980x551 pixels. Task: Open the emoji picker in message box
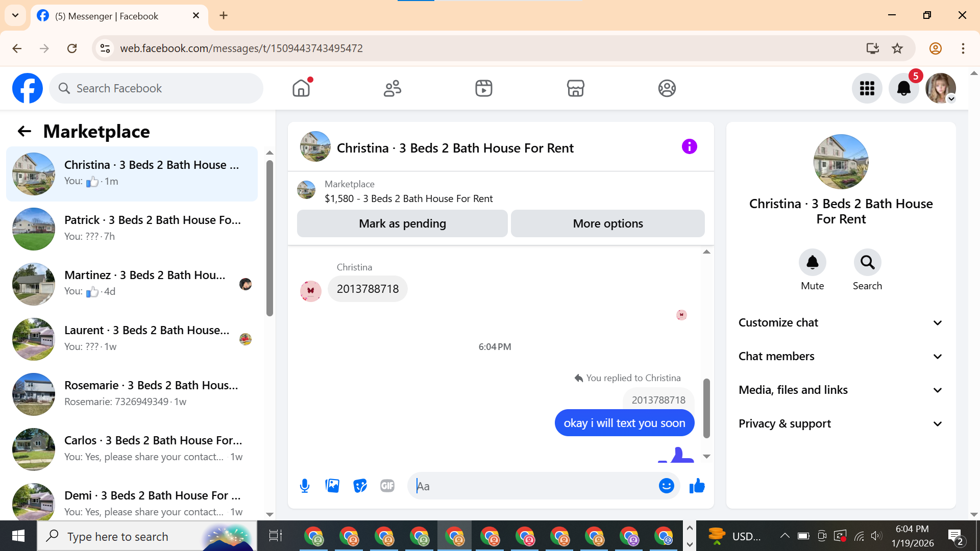666,486
